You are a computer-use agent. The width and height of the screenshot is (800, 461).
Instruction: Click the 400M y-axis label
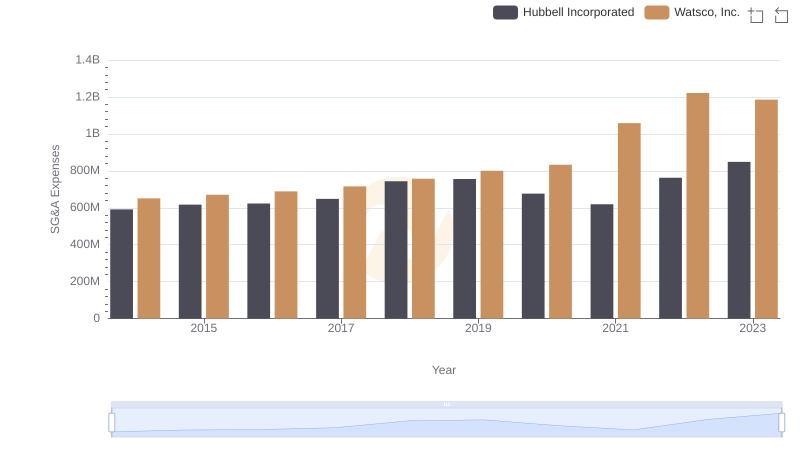[85, 244]
